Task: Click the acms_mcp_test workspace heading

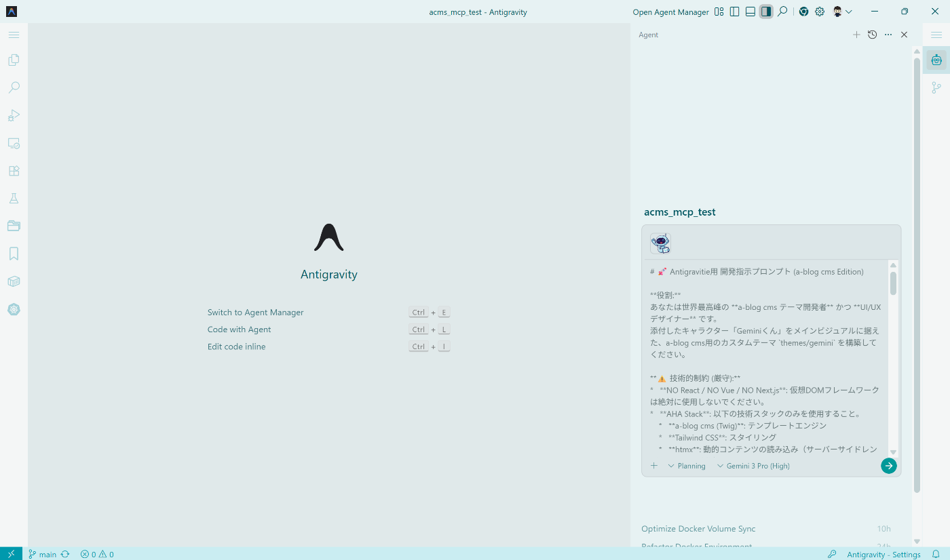Action: [680, 212]
